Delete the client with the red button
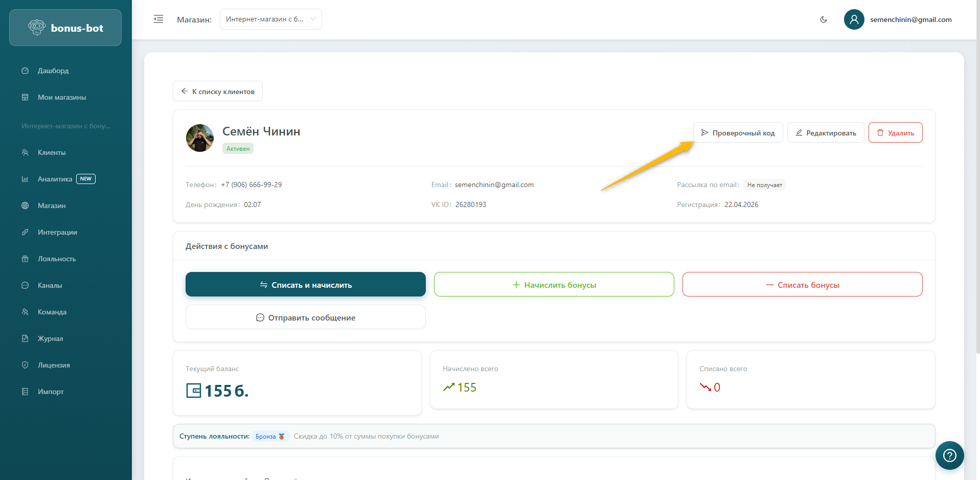 (895, 133)
